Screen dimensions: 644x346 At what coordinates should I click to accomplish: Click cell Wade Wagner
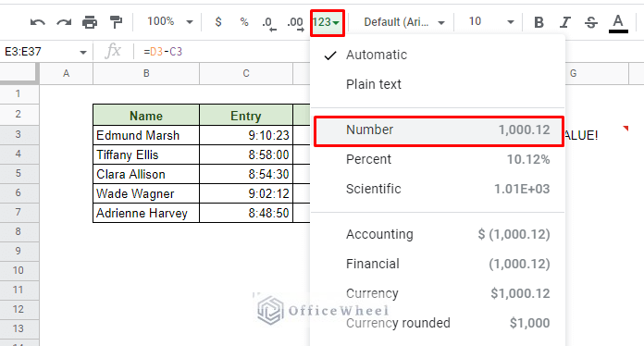coord(146,193)
